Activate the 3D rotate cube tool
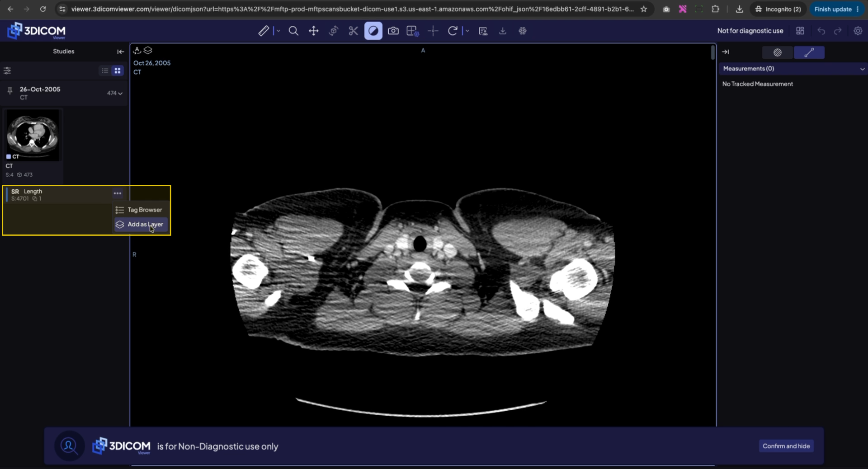 tap(334, 31)
